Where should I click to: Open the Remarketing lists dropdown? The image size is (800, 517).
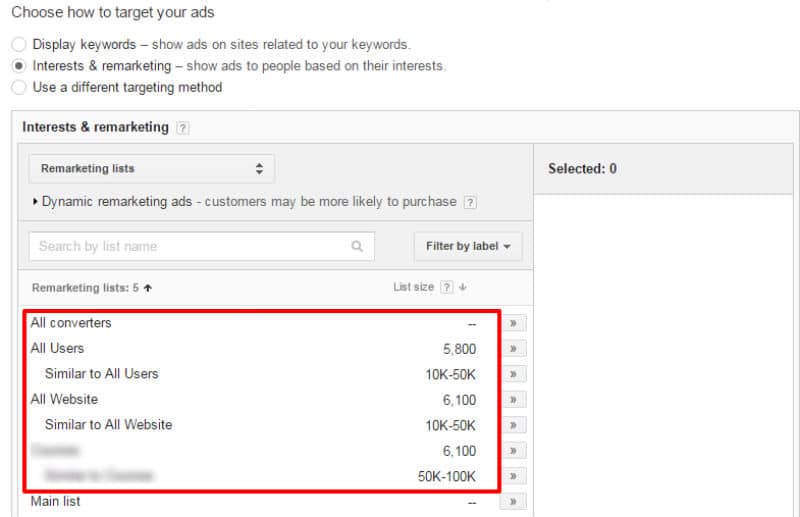[x=152, y=168]
